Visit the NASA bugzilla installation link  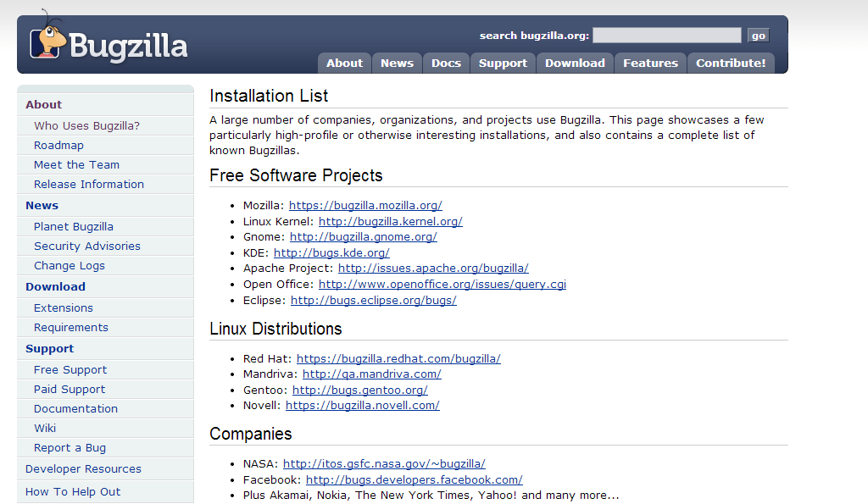384,464
